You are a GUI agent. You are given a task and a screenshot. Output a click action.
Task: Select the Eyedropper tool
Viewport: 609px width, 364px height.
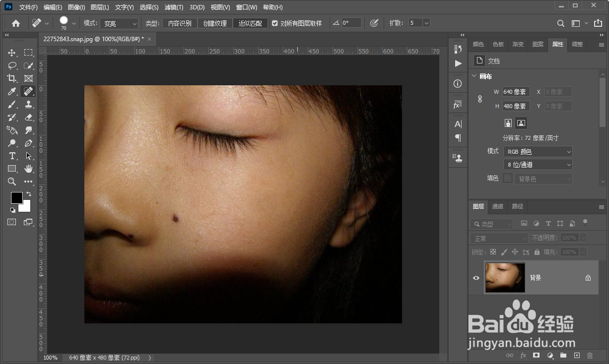(x=12, y=91)
